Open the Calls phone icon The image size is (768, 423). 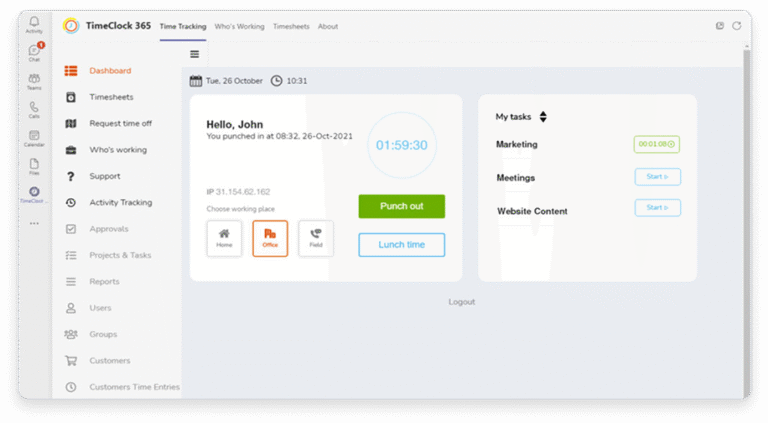(x=34, y=110)
